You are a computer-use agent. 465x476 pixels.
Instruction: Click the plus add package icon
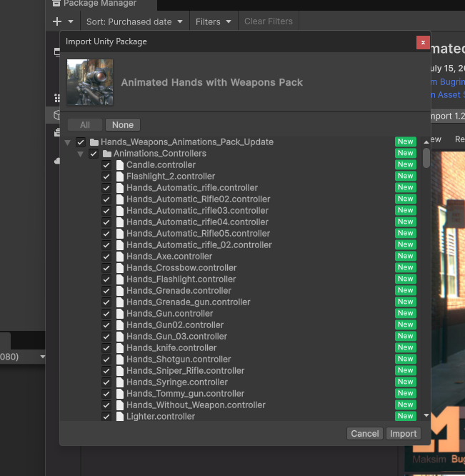(x=57, y=21)
